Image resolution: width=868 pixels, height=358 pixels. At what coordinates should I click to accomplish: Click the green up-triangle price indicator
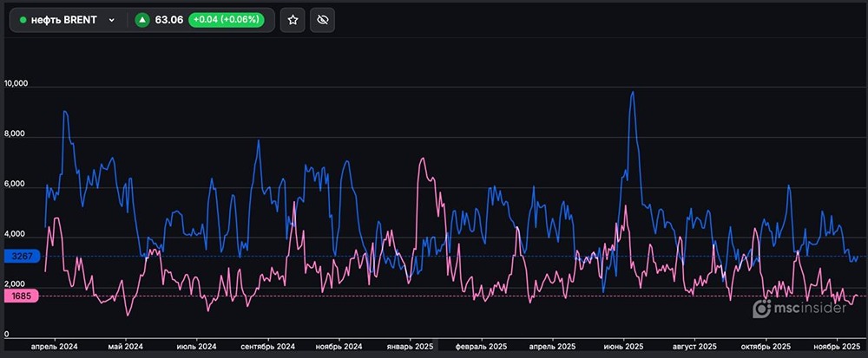[x=142, y=20]
